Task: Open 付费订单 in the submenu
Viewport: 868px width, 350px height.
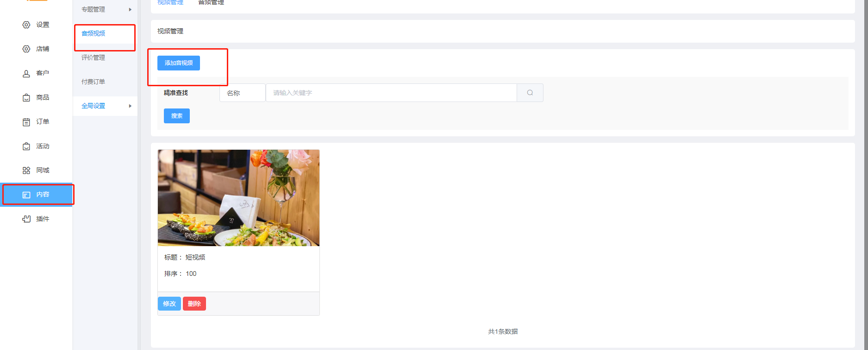Action: tap(94, 82)
